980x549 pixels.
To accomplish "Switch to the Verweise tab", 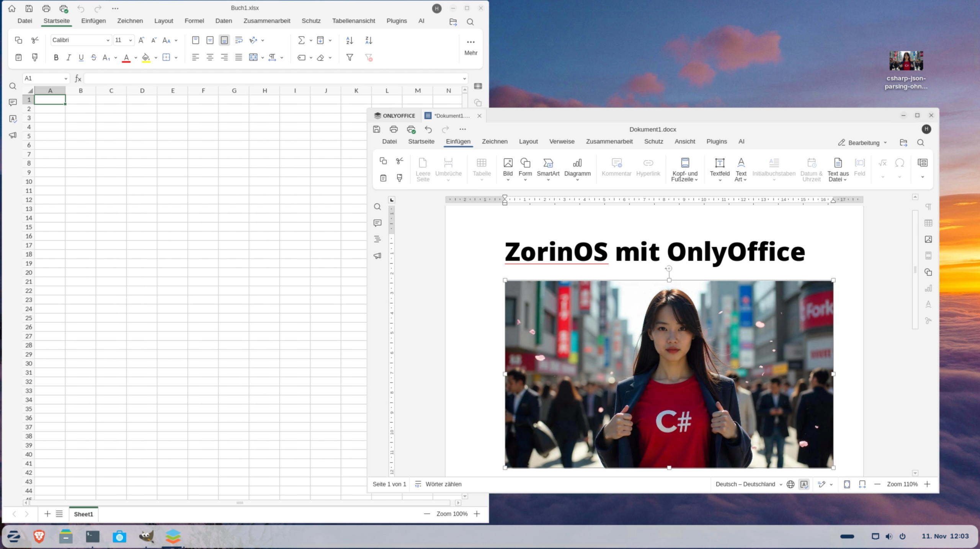I will point(561,141).
